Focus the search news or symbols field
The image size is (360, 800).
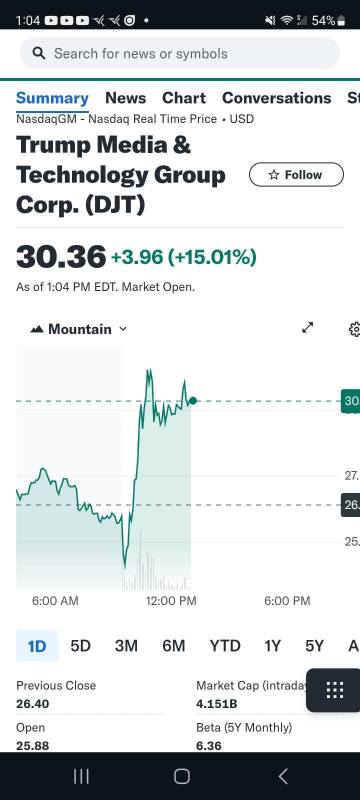(179, 53)
